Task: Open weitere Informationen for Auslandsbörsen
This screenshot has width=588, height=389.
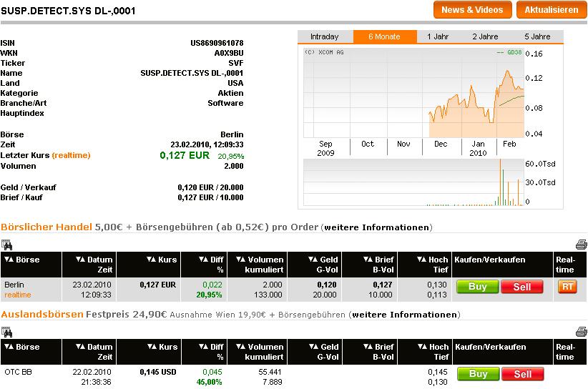Action: tap(404, 315)
